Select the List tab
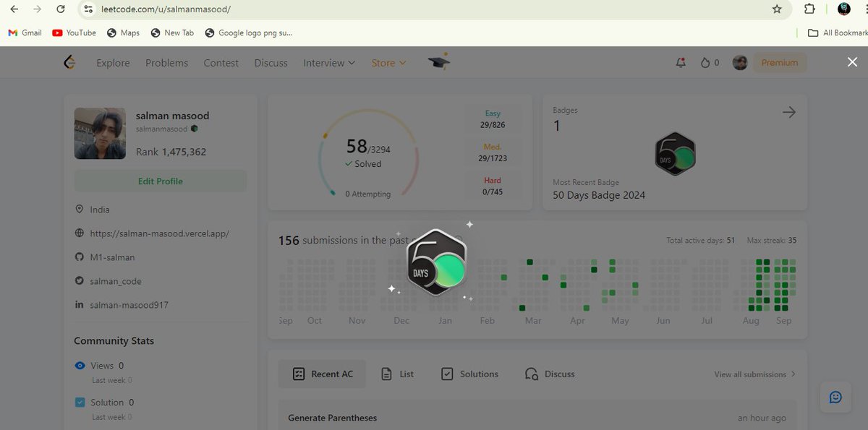Screen dimensions: 868x430 tap(398, 374)
